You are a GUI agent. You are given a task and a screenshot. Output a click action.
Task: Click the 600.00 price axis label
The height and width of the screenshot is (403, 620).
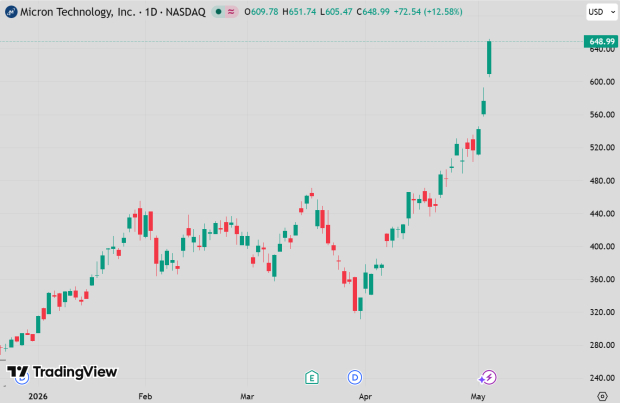tap(602, 82)
